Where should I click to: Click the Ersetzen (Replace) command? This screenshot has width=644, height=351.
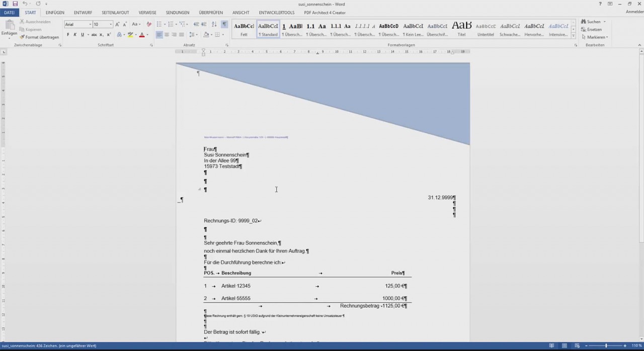point(594,29)
